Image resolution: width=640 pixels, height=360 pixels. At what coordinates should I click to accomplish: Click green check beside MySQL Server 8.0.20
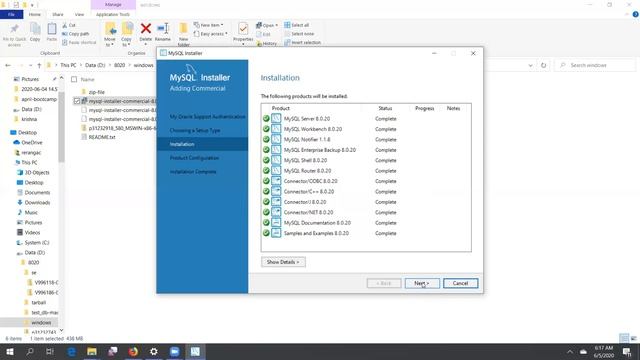pos(266,118)
